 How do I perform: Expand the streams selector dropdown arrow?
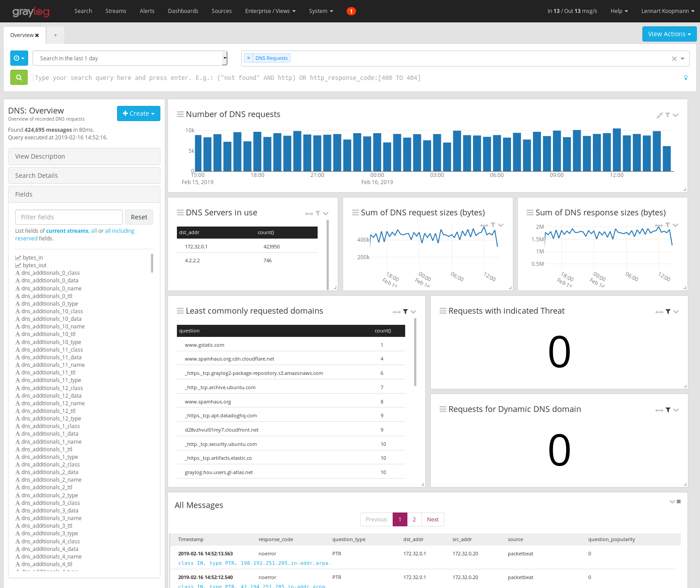683,59
